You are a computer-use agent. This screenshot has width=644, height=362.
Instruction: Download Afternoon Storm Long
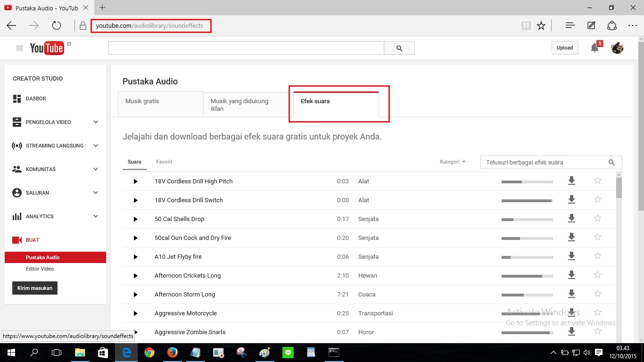(571, 294)
